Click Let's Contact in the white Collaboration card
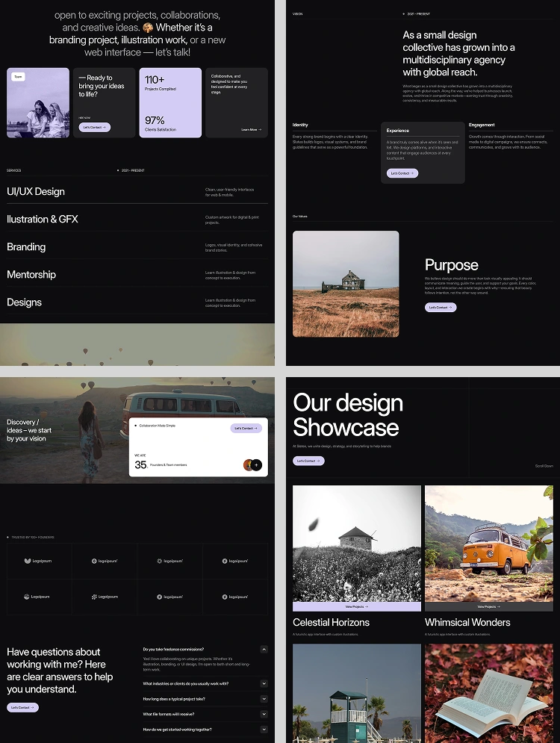 click(x=246, y=429)
